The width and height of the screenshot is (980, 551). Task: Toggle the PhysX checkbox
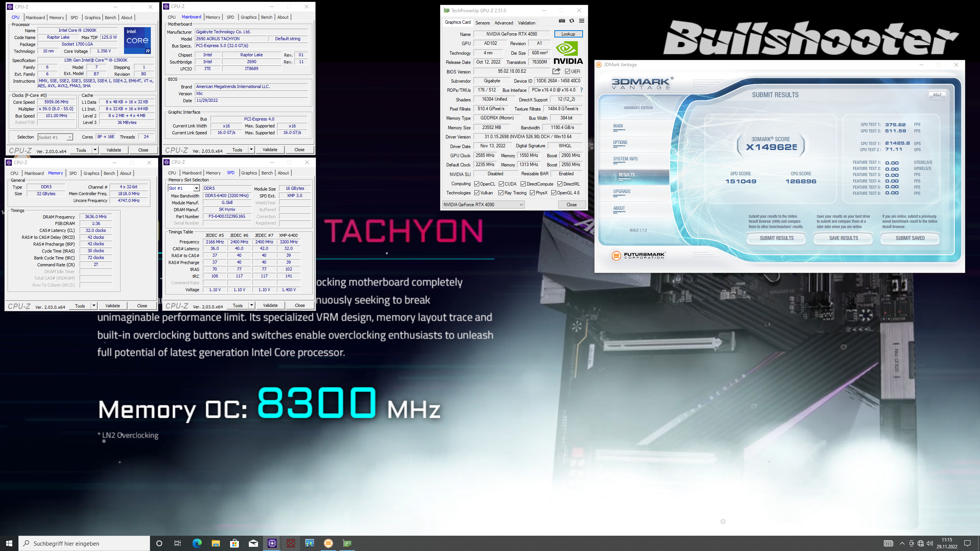coord(532,193)
